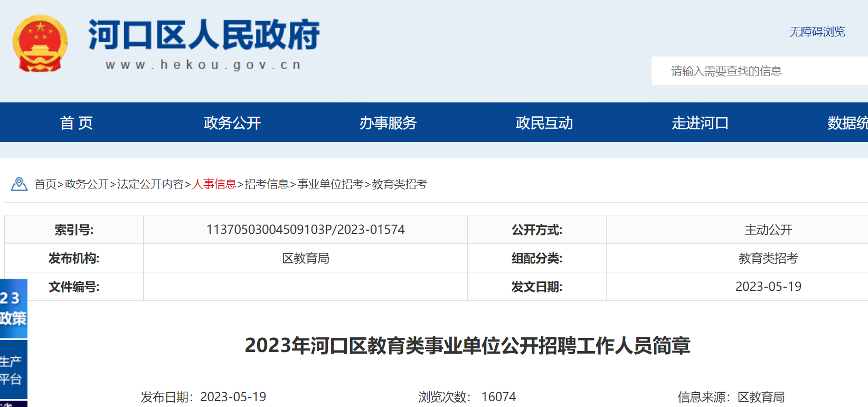
Task: Click the 文件编号: label cell
Action: (x=74, y=287)
